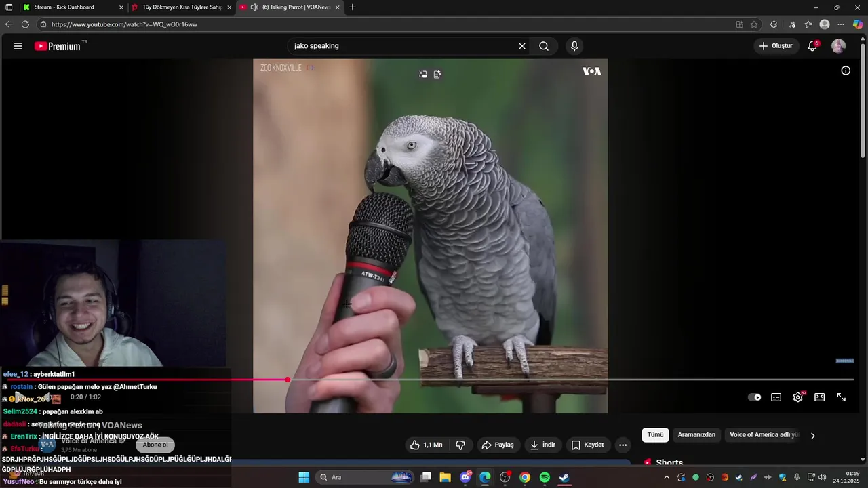Open the YouTube hamburger guide menu
Screen dimensions: 868x488
(18, 46)
